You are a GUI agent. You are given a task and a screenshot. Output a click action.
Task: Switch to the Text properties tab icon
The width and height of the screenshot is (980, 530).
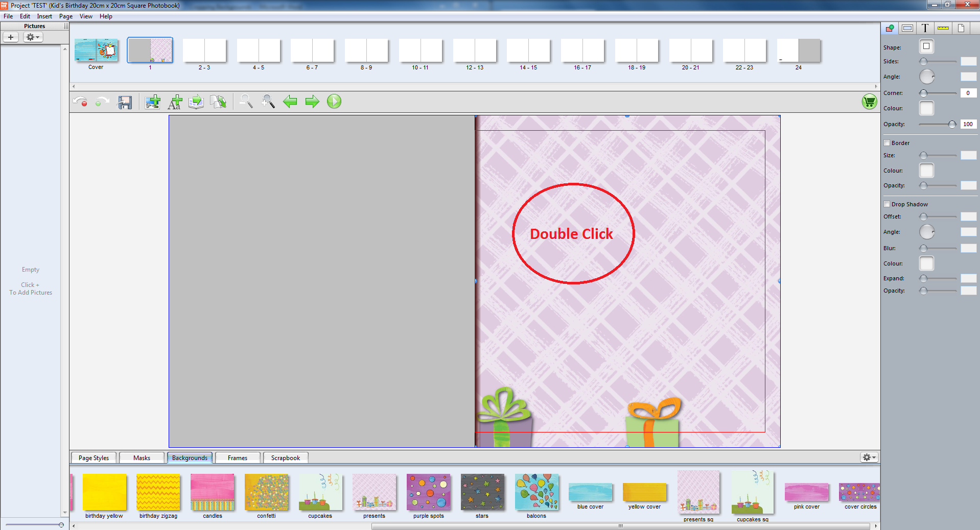tap(925, 28)
